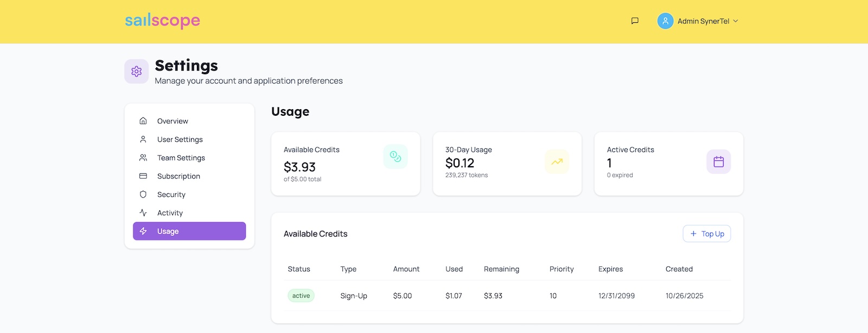Click the home icon next to Overview
The height and width of the screenshot is (333, 868).
point(143,121)
